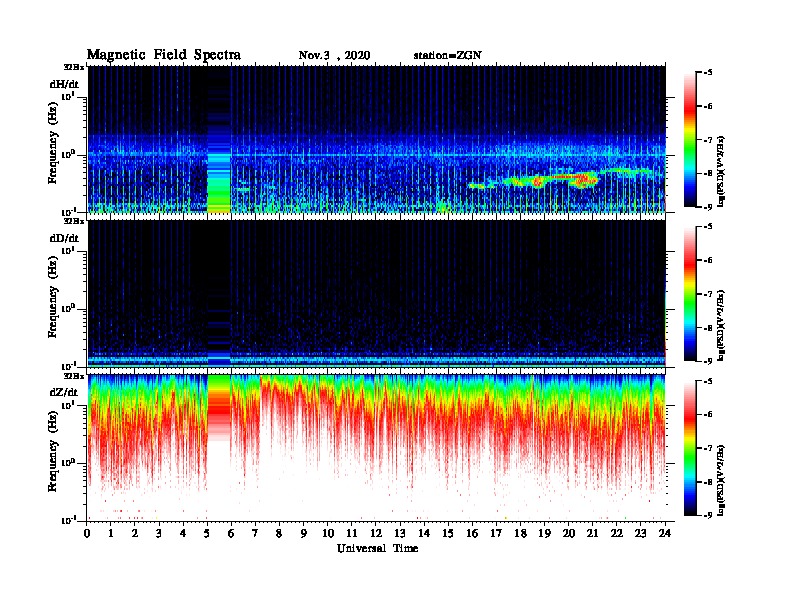This screenshot has height=612, width=792.
Task: Click hour tick label '10' on the time axis
Action: 328,533
